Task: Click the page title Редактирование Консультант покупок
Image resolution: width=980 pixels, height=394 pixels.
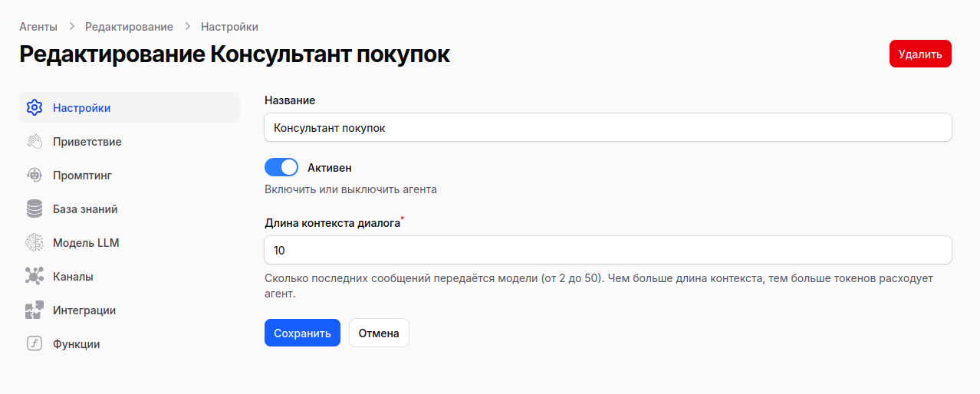Action: click(x=235, y=54)
